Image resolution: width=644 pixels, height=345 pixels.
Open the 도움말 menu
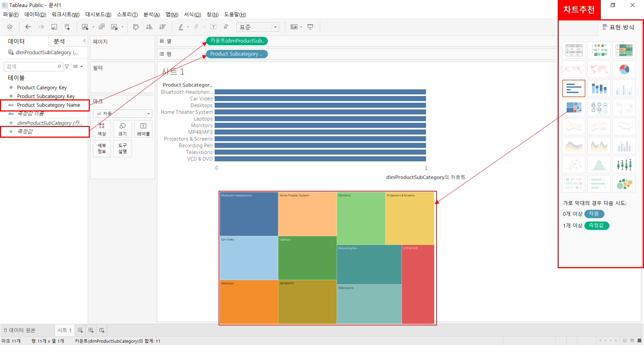coord(235,14)
